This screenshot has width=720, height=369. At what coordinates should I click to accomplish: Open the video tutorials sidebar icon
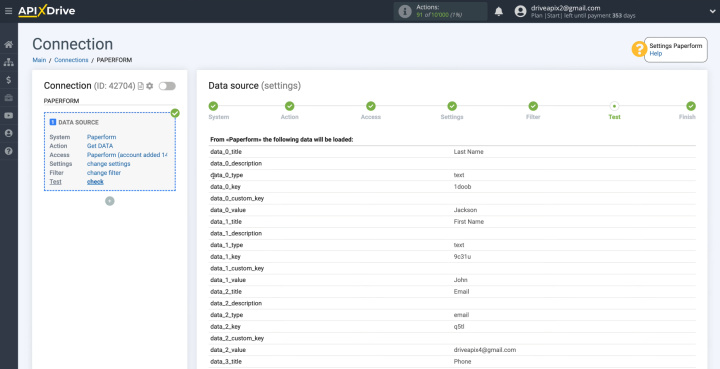pyautogui.click(x=8, y=116)
